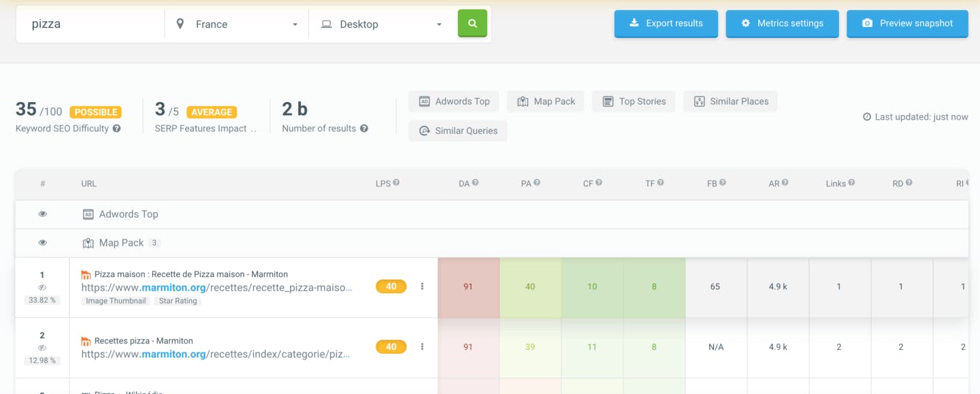The image size is (980, 394).
Task: Click the DA column help icon
Action: [476, 183]
